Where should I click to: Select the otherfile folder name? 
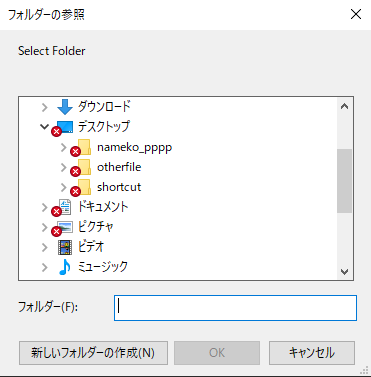click(119, 167)
